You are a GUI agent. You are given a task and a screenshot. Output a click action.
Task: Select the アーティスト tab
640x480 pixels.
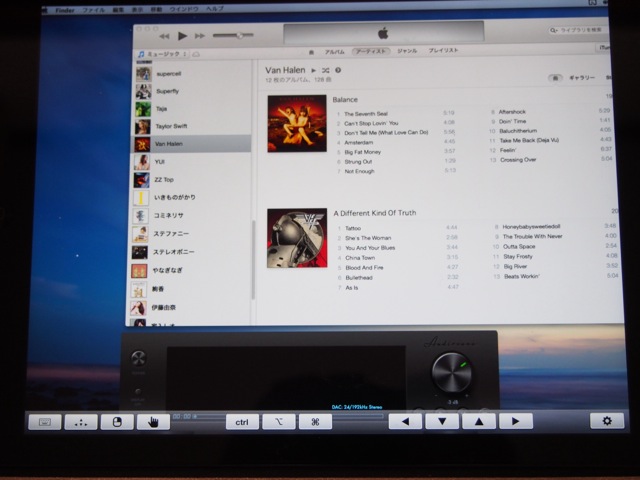point(371,51)
